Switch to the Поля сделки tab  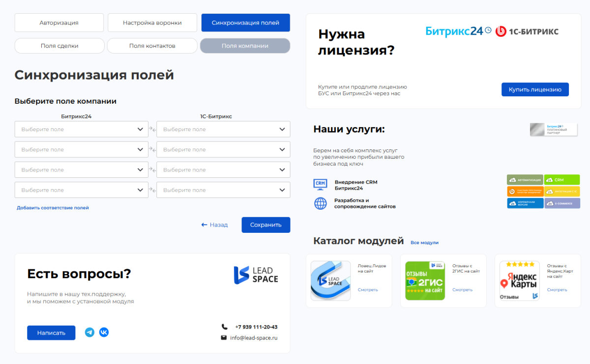[59, 46]
